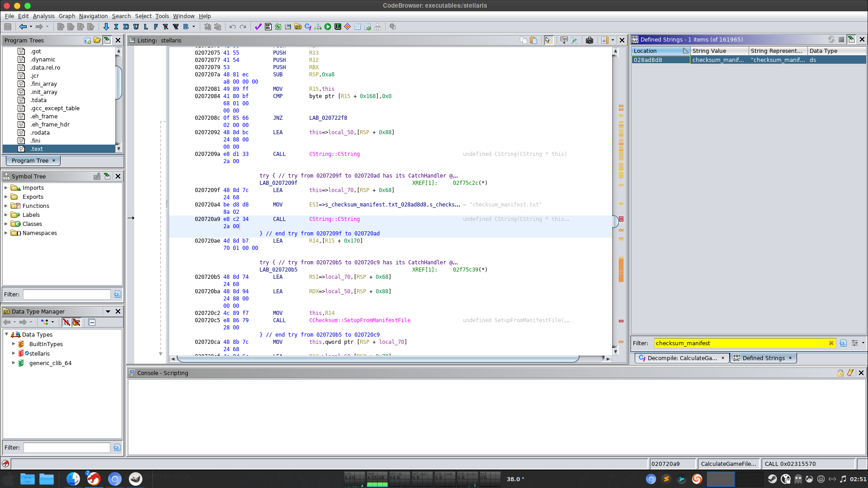Image resolution: width=868 pixels, height=488 pixels.
Task: Toggle navigation on incoming events in Defined Strings
Action: click(x=851, y=40)
